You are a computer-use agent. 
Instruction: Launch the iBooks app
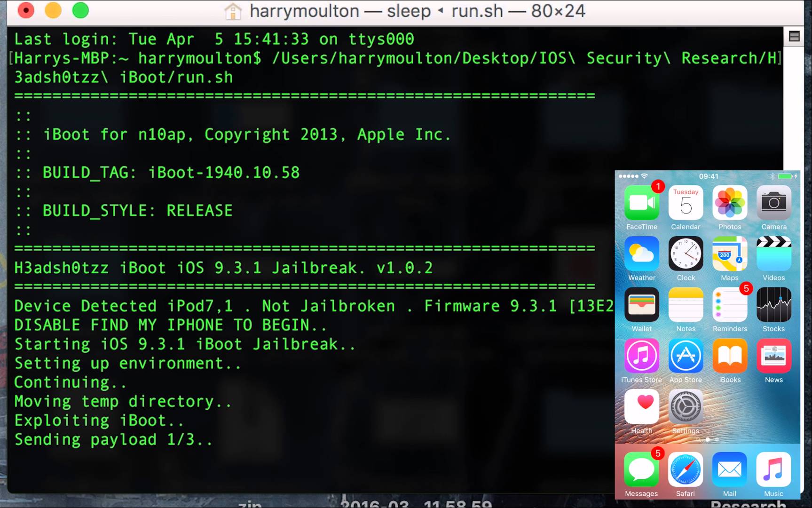730,356
